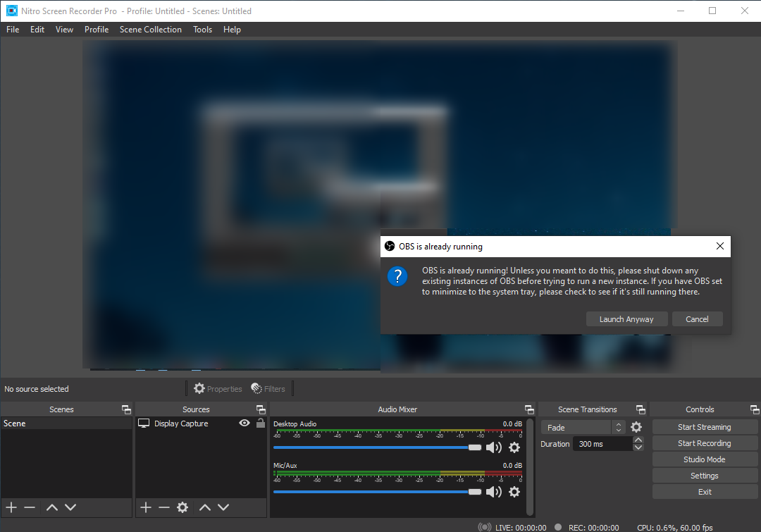Click Audio Mixer vertical scrollbar
This screenshot has width=761, height=532.
(530, 466)
